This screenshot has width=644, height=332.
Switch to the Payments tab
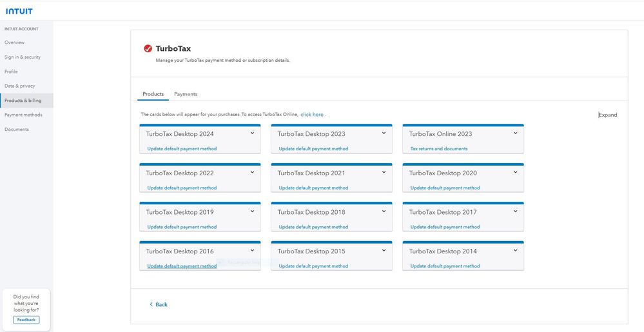[x=186, y=94]
